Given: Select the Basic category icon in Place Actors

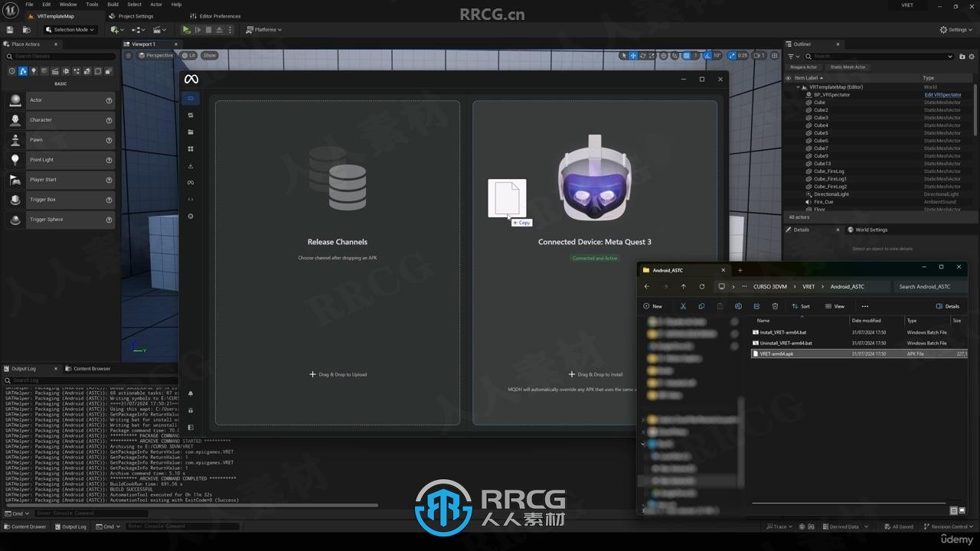Looking at the screenshot, I should pyautogui.click(x=23, y=71).
